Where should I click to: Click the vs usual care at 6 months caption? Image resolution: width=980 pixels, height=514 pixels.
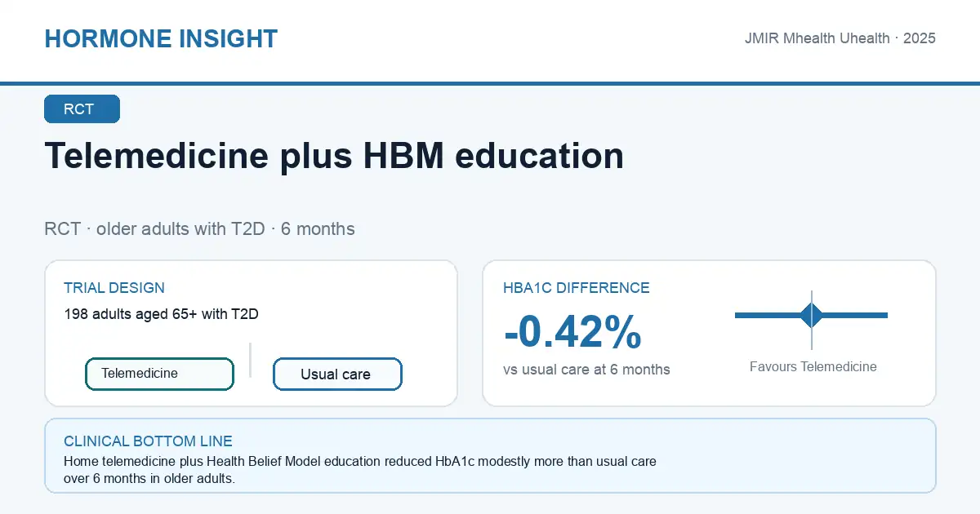coord(586,370)
